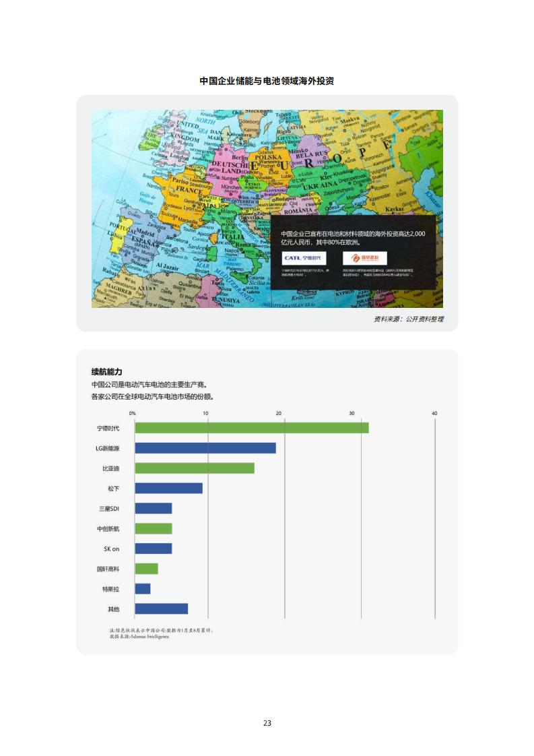Click the green bar for 比亚迪

click(195, 468)
